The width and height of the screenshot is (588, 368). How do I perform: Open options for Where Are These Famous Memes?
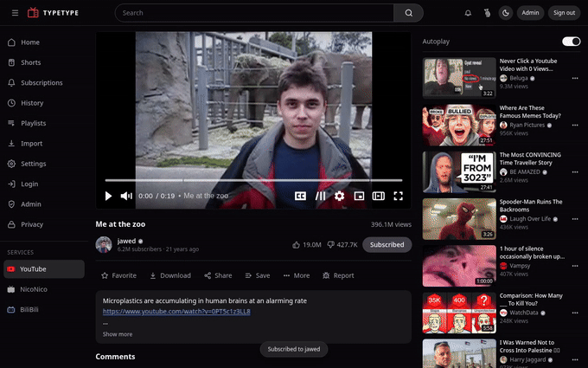tap(575, 126)
